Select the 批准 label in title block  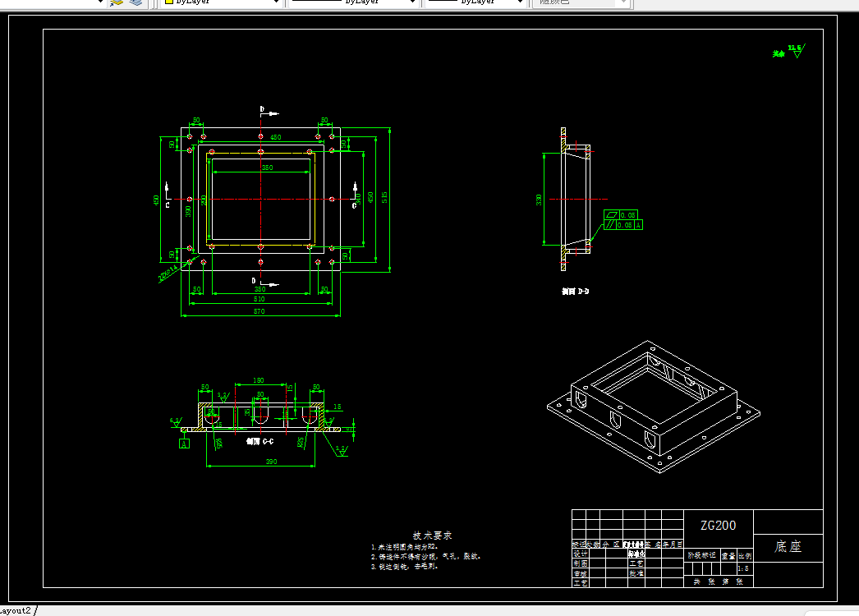point(636,574)
